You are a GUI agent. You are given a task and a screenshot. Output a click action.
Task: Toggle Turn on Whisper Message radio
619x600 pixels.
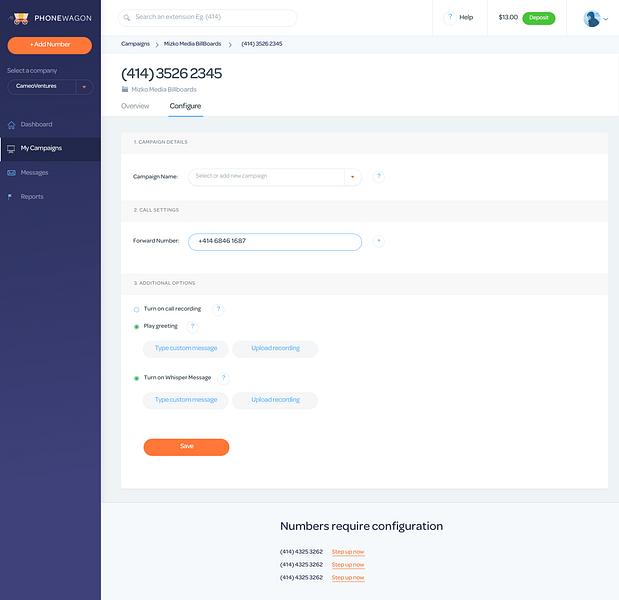[137, 378]
